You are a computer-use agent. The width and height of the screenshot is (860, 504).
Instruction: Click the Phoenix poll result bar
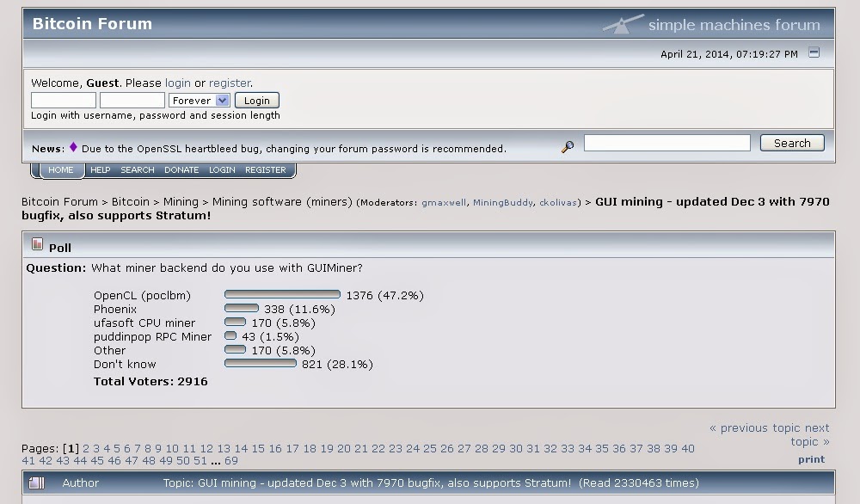tap(242, 308)
